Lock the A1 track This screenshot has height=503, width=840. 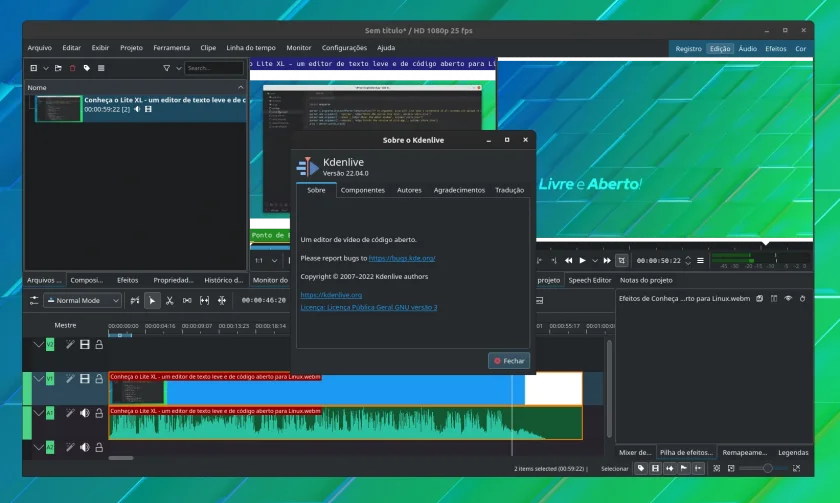99,413
